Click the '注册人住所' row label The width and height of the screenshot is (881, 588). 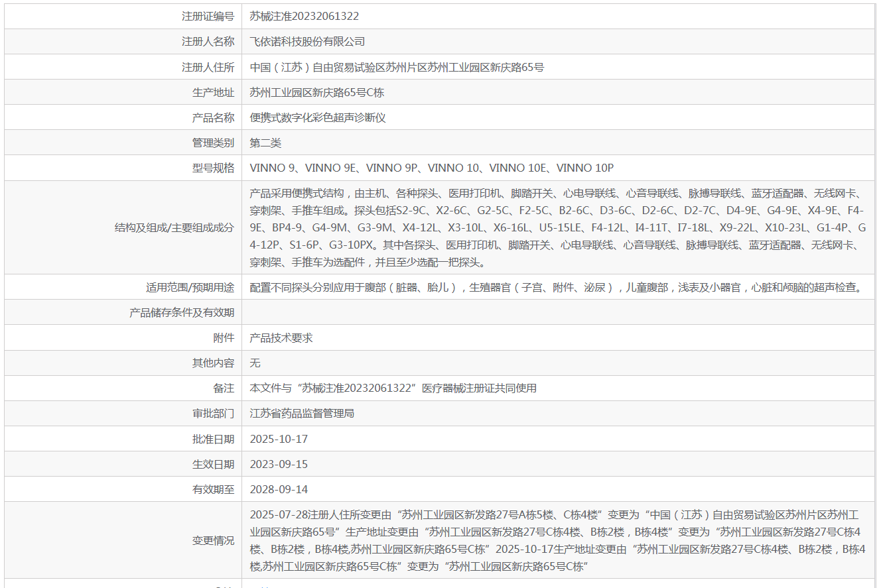tap(208, 67)
